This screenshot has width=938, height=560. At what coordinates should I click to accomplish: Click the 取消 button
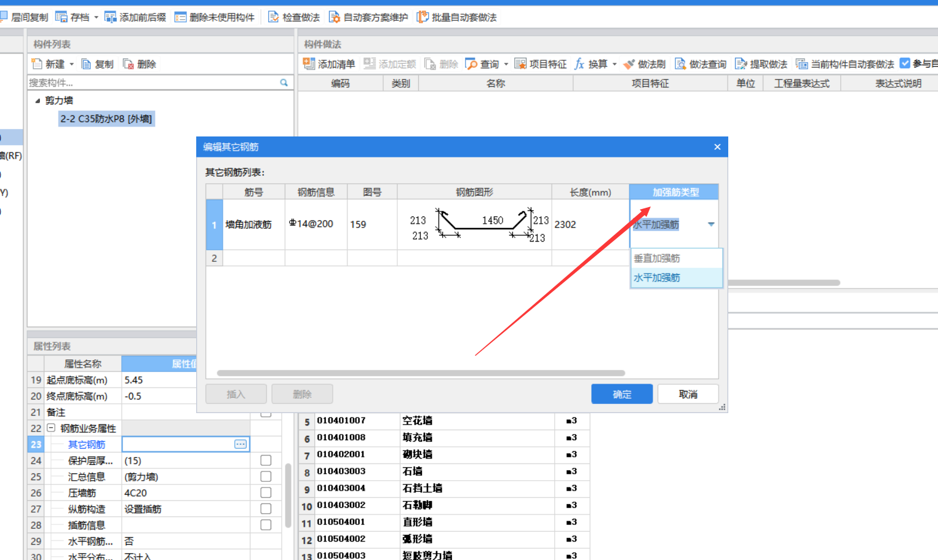688,394
